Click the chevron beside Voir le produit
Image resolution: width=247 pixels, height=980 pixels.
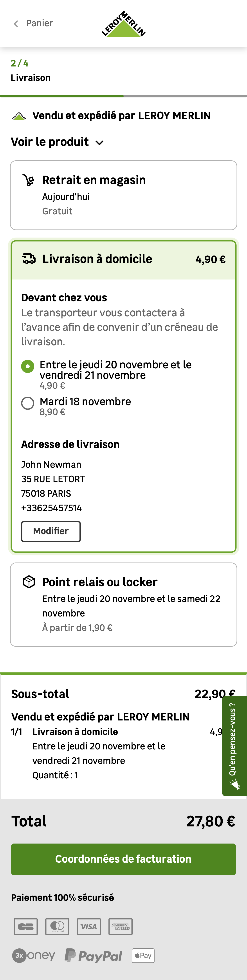[100, 143]
